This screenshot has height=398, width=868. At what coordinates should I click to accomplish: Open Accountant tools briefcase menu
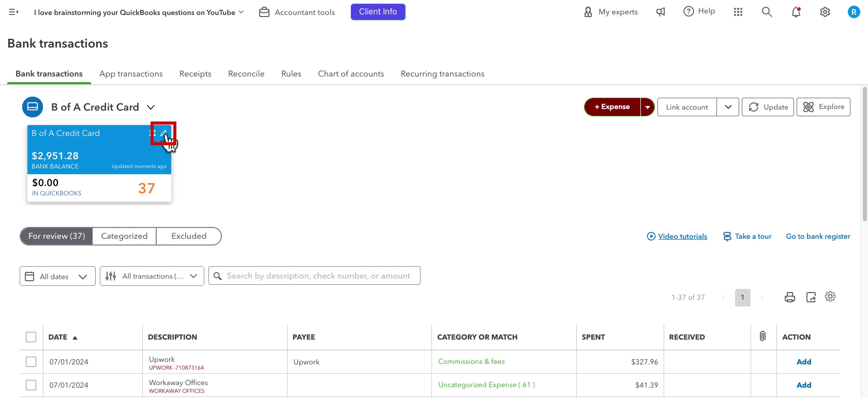297,12
